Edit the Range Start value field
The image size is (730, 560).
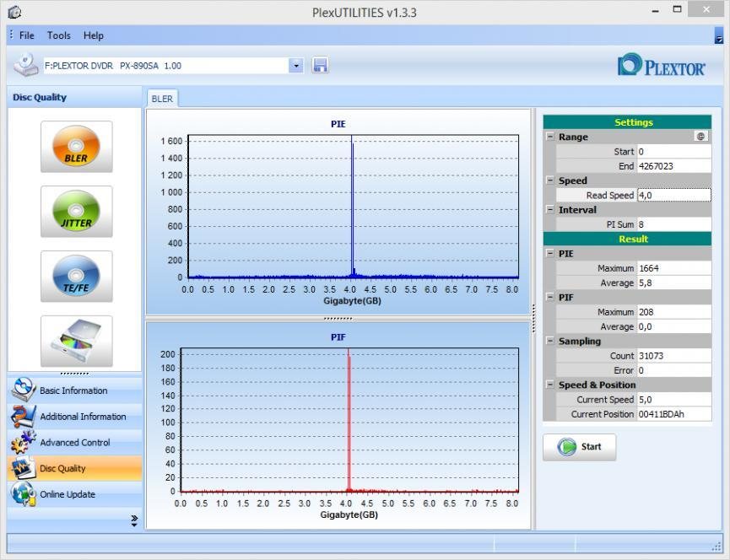click(x=673, y=152)
